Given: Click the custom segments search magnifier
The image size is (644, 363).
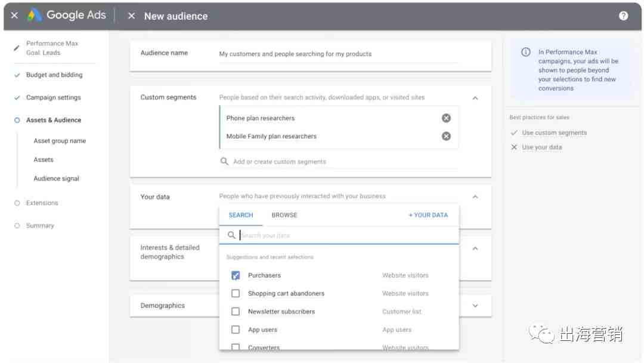Looking at the screenshot, I should (224, 161).
